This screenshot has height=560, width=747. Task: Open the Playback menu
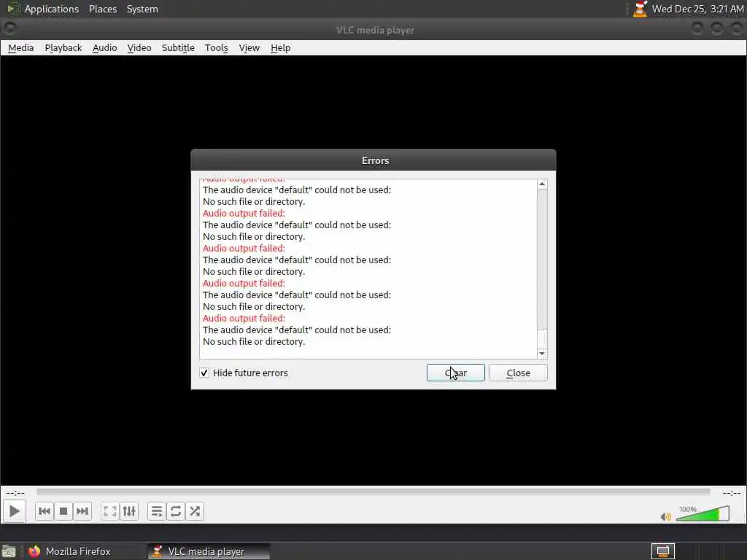[x=63, y=47]
